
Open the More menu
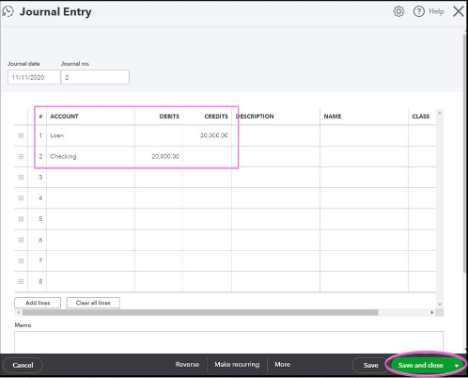coord(282,365)
